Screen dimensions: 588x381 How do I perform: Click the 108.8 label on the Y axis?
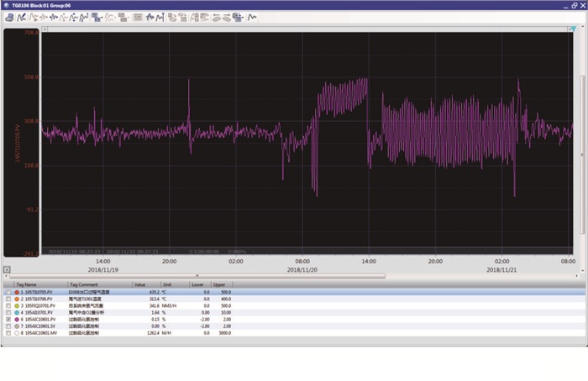tap(31, 165)
